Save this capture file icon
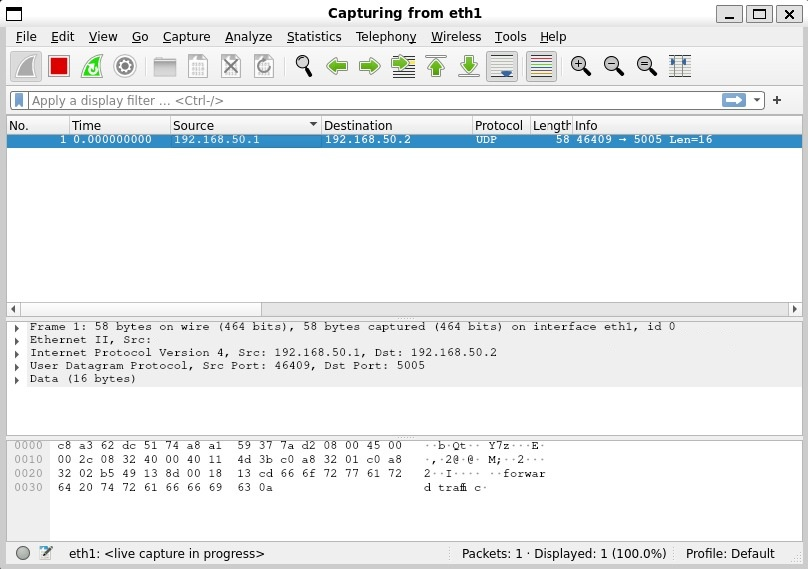 click(198, 66)
